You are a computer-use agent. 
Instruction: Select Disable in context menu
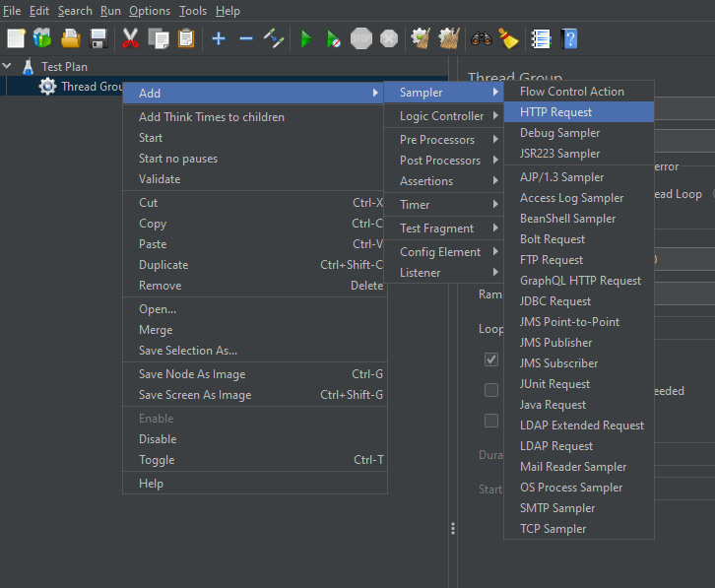tap(253, 439)
